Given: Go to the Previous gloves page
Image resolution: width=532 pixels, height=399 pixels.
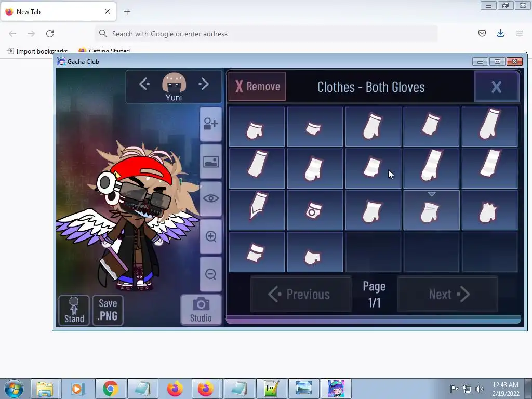Looking at the screenshot, I should [x=301, y=294].
